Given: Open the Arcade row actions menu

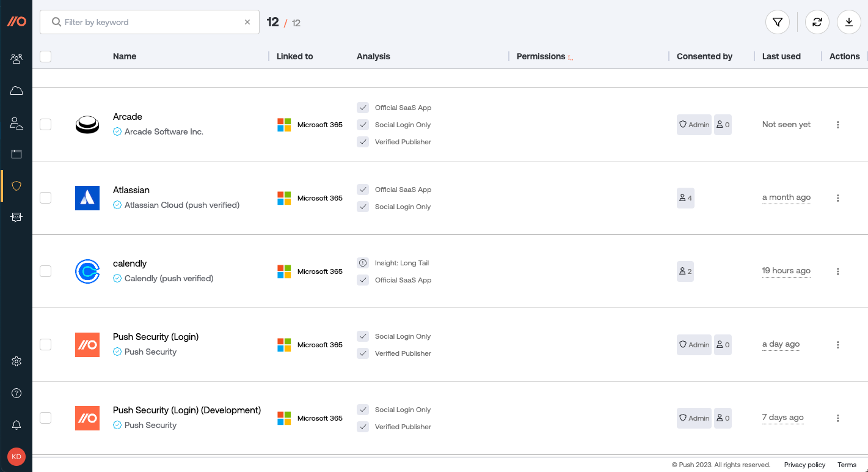Looking at the screenshot, I should 837,124.
